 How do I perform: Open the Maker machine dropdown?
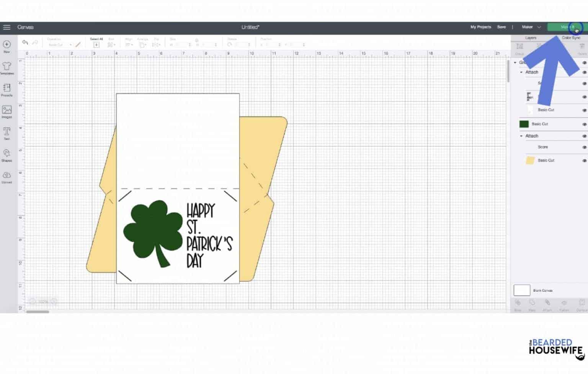pyautogui.click(x=531, y=27)
